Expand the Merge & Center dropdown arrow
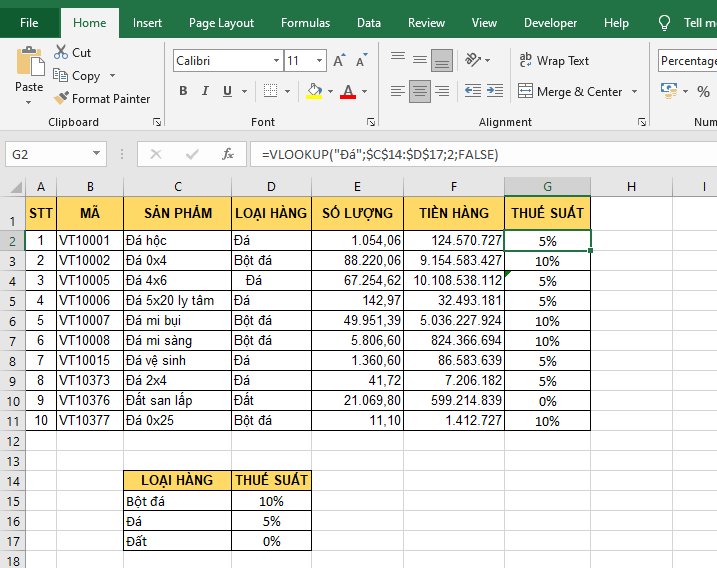Image resolution: width=717 pixels, height=568 pixels. pos(632,92)
